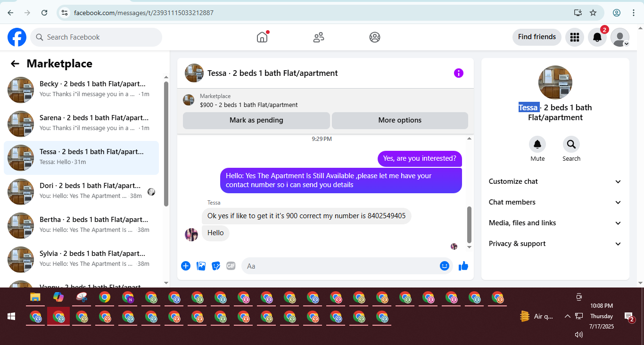Image resolution: width=644 pixels, height=345 pixels.
Task: Open the Facebook menu grid icon
Action: 575,37
